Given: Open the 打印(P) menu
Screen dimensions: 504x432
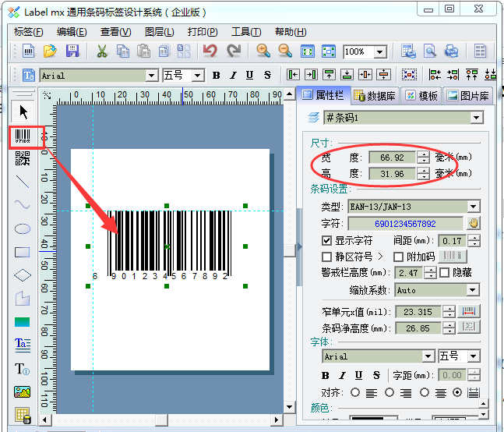Looking at the screenshot, I should (x=203, y=32).
